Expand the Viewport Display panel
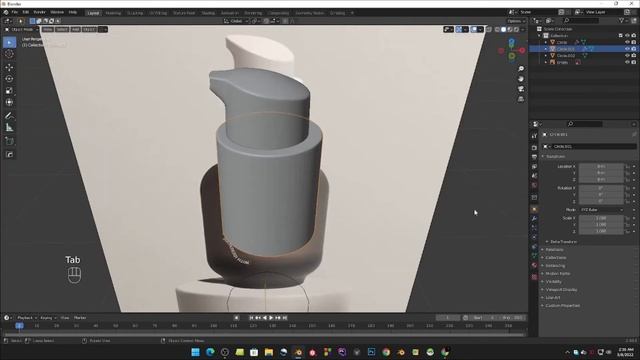This screenshot has height=360, width=640. [561, 290]
